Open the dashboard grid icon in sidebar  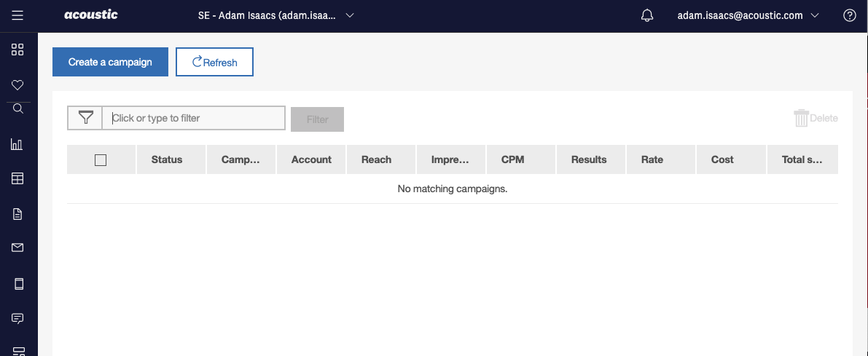18,50
